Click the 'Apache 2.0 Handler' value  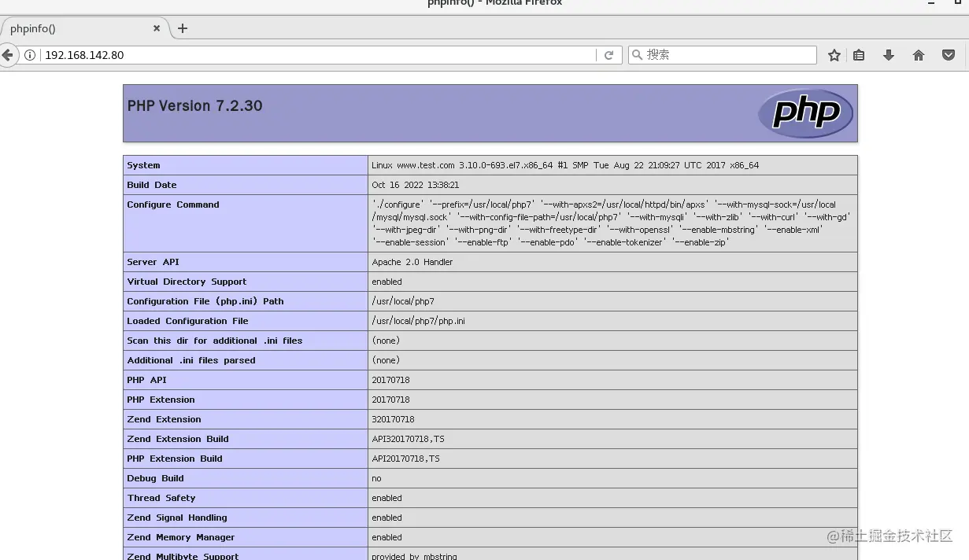tap(412, 262)
